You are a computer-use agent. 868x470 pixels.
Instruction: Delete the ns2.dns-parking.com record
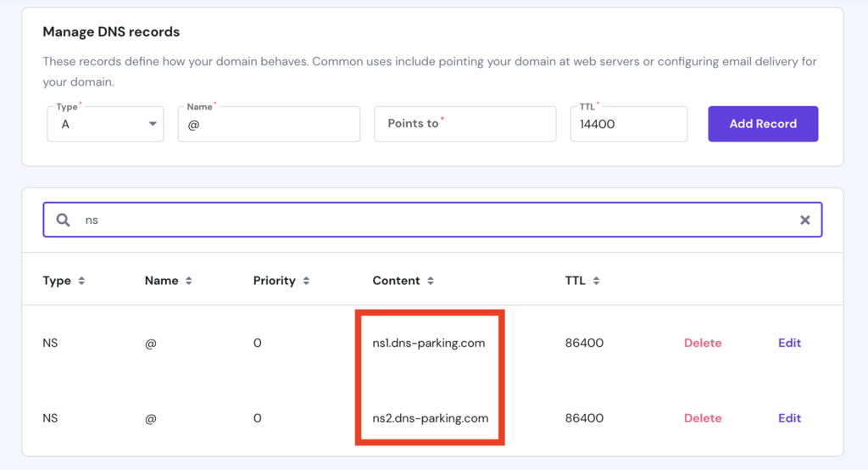coord(703,417)
